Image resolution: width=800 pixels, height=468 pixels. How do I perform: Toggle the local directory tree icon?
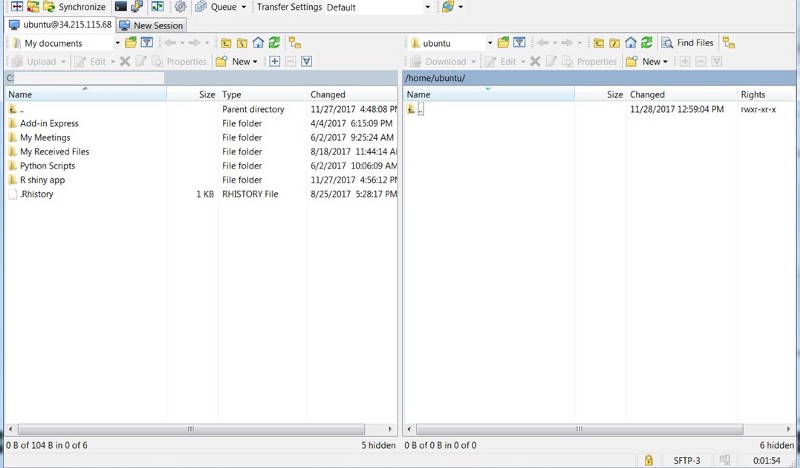295,43
